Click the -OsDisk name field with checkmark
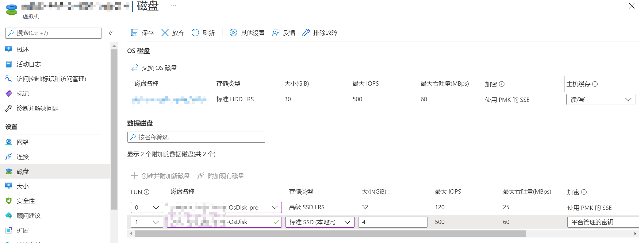Screen dimensions: 644x243 (224, 222)
